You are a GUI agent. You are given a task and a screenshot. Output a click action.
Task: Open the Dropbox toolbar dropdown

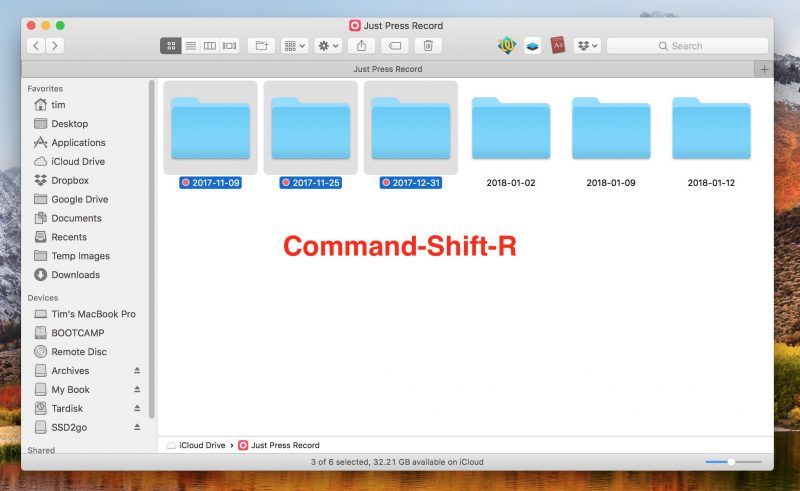587,46
